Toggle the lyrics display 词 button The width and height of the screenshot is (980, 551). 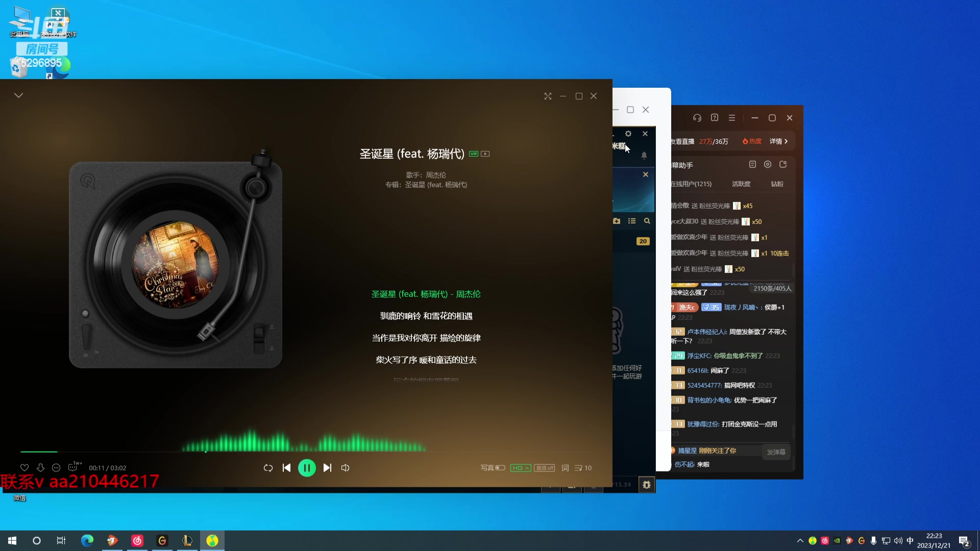(x=565, y=468)
